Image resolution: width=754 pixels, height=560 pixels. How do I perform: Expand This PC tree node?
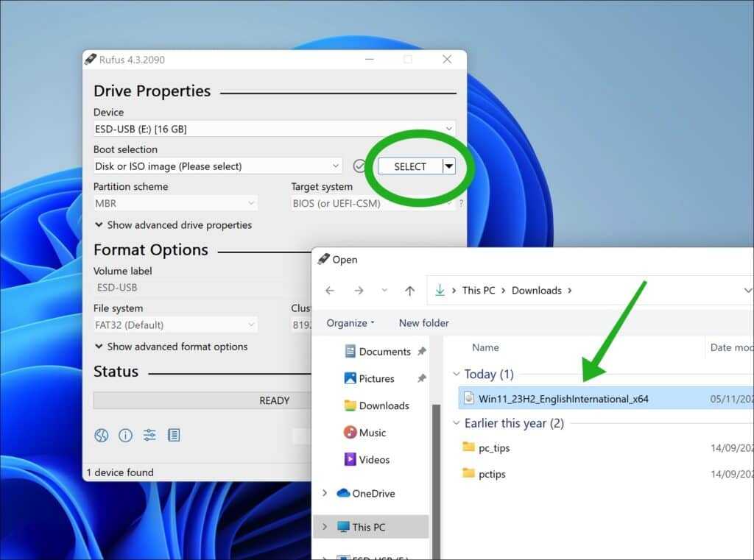pos(325,527)
